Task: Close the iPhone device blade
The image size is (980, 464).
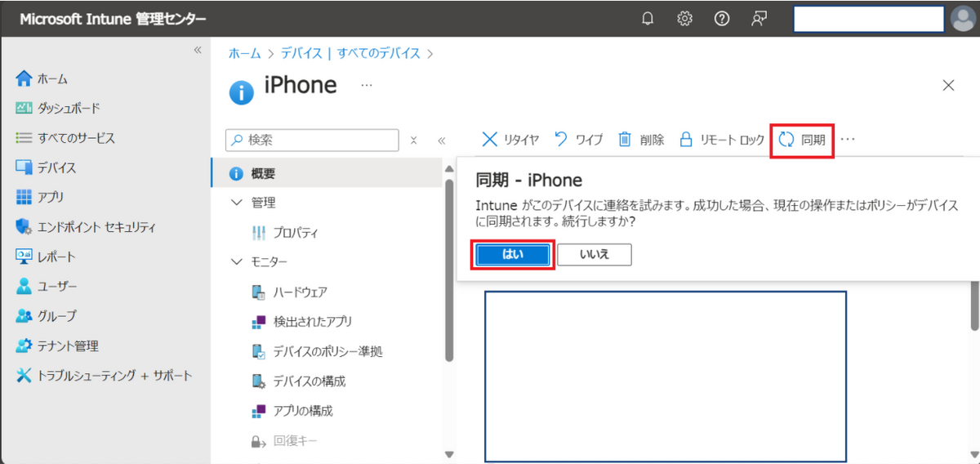Action: point(949,85)
